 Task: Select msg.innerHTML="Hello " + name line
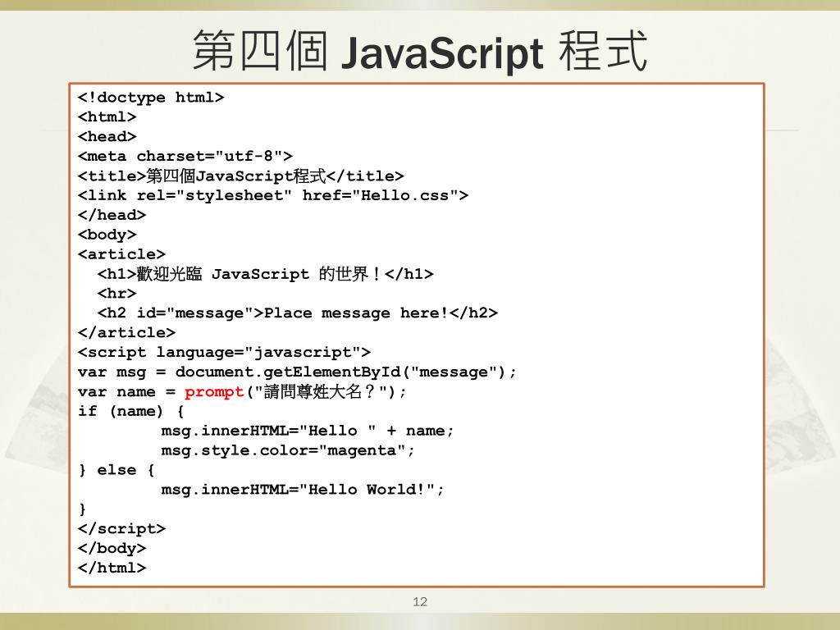click(x=308, y=431)
